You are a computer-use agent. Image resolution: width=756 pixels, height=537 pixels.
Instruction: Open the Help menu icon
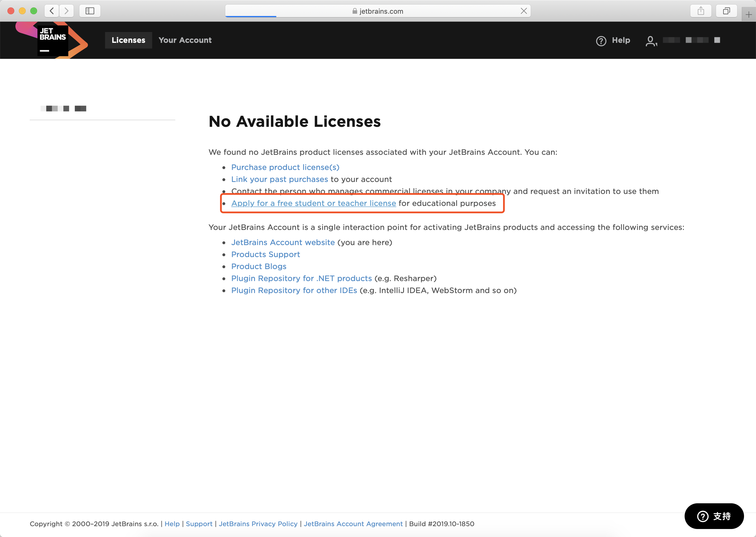[601, 40]
